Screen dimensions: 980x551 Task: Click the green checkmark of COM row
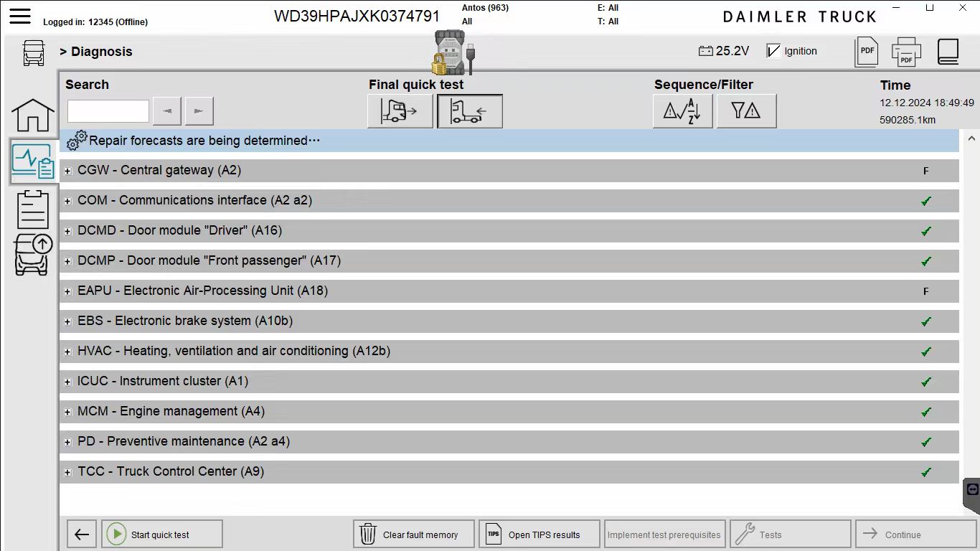click(926, 201)
